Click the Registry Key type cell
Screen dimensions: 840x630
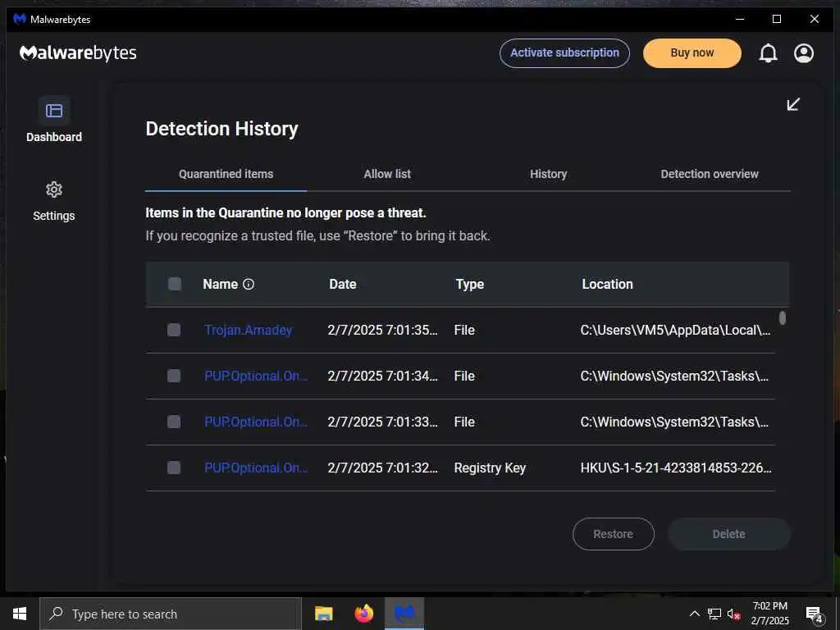[491, 468]
